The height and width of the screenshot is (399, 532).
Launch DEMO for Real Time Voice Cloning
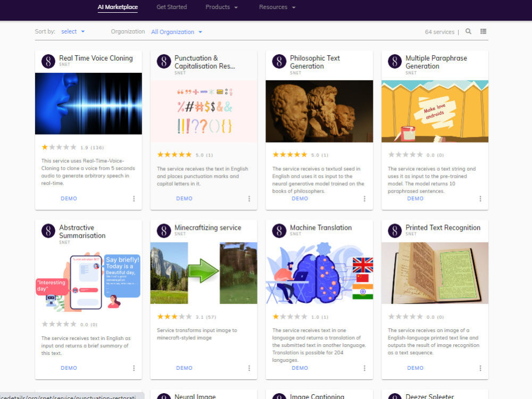click(x=69, y=198)
